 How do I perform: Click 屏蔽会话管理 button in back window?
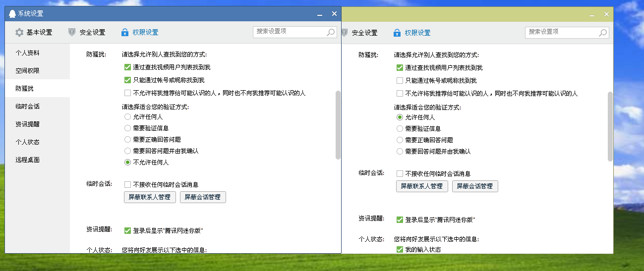pyautogui.click(x=475, y=186)
